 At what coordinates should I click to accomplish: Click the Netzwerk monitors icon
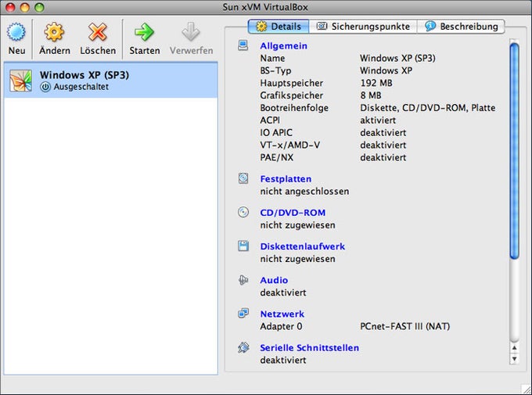click(x=243, y=313)
